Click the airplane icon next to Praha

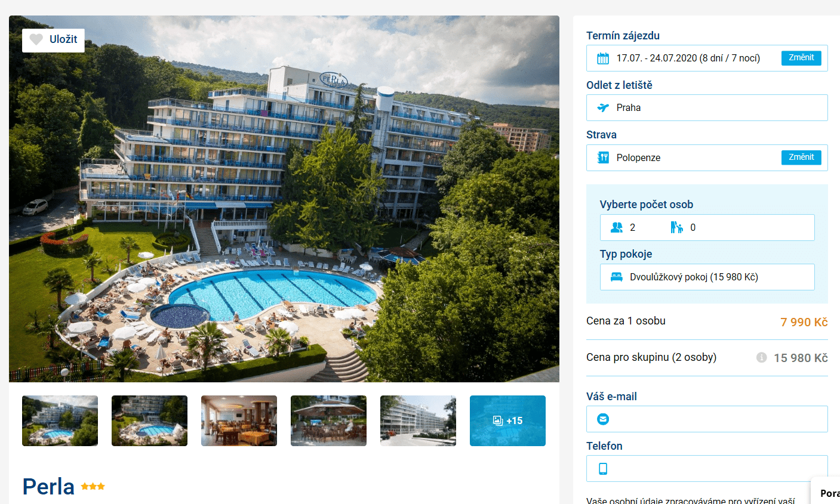point(603,108)
